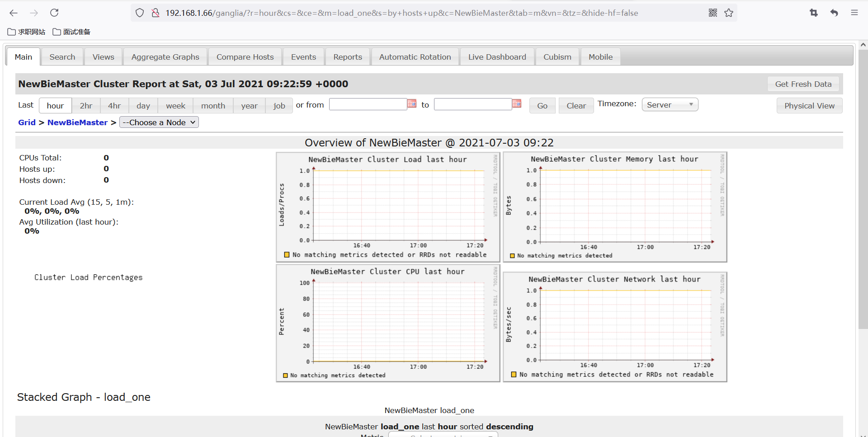Click the scrollbar up arrow
This screenshot has width=868, height=437.
[863, 45]
